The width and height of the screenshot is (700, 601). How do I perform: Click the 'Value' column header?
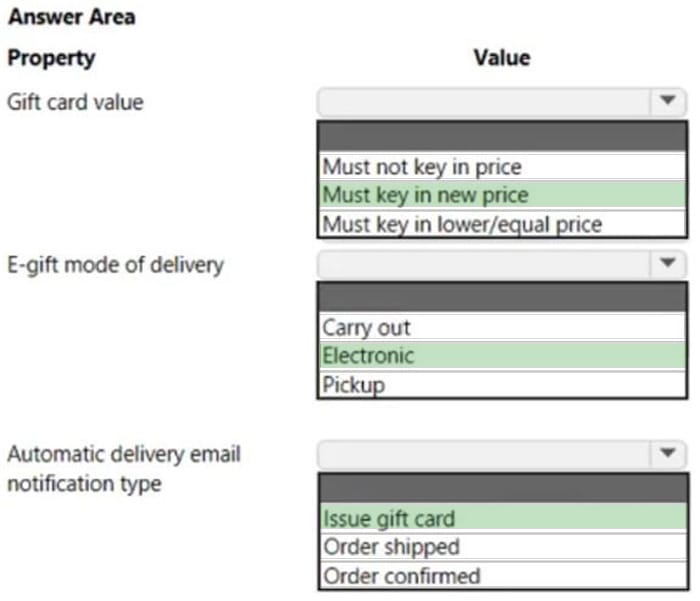502,58
